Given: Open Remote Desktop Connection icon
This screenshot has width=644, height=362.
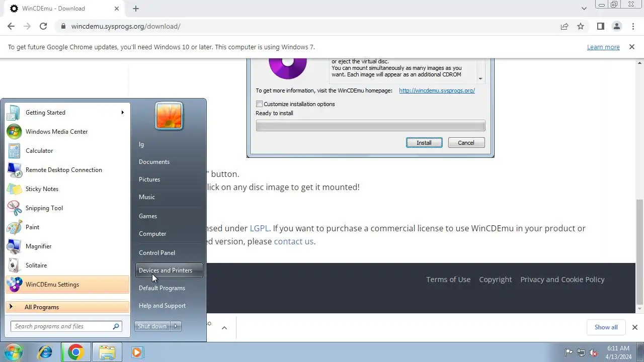Looking at the screenshot, I should click(14, 170).
